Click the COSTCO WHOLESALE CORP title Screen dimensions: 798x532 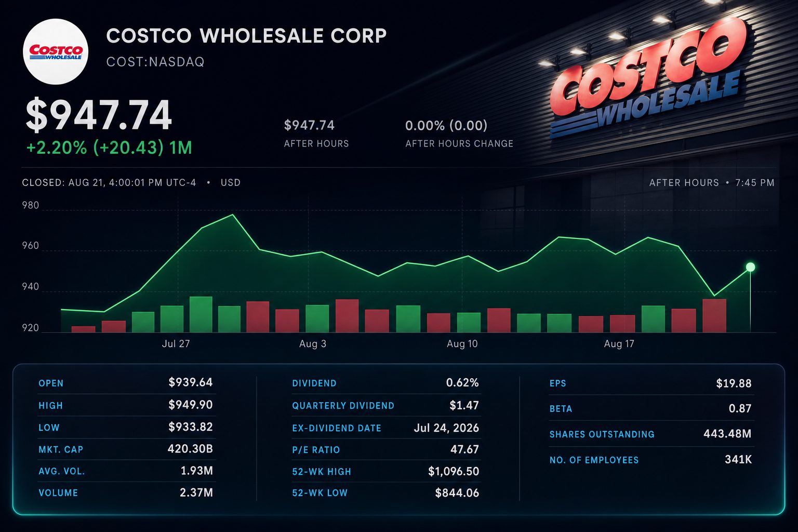[x=247, y=36]
